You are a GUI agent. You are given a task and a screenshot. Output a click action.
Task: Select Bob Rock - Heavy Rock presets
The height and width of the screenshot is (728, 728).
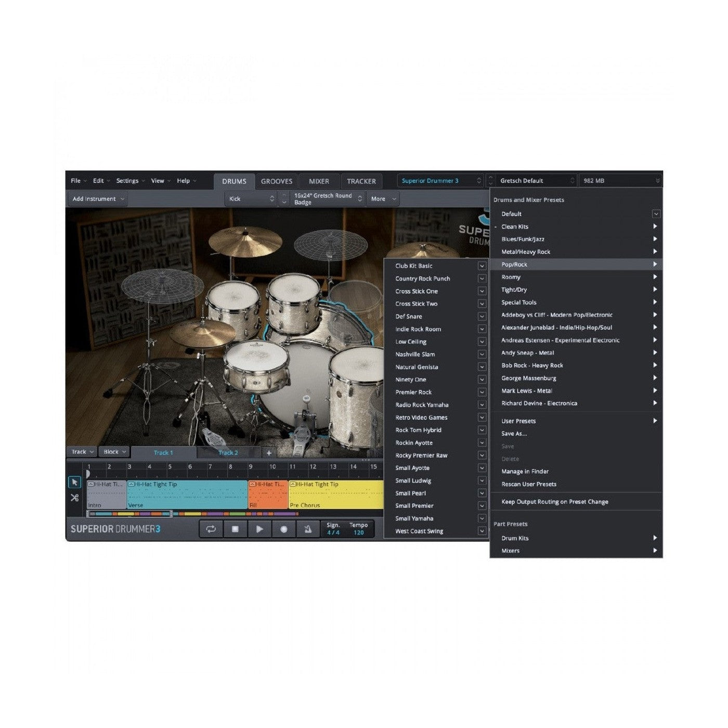pyautogui.click(x=576, y=366)
